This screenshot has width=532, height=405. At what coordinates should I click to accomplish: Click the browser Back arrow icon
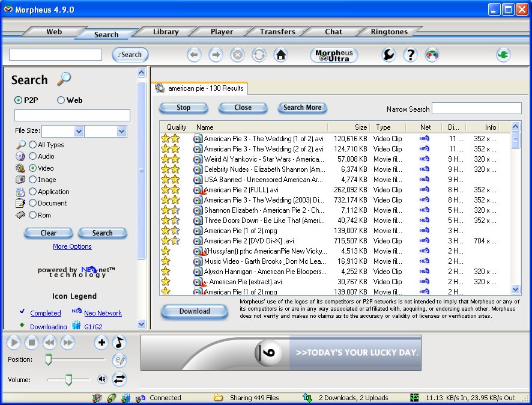[194, 55]
